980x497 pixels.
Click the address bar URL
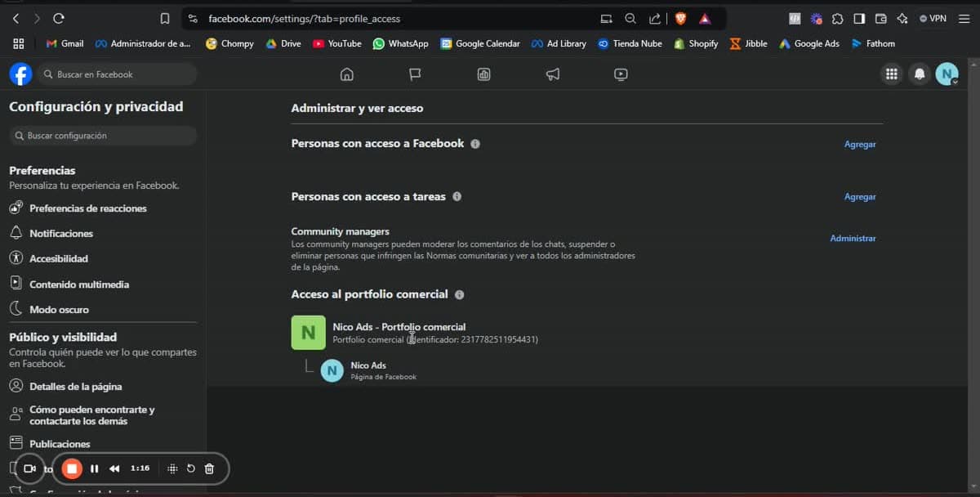pos(304,18)
